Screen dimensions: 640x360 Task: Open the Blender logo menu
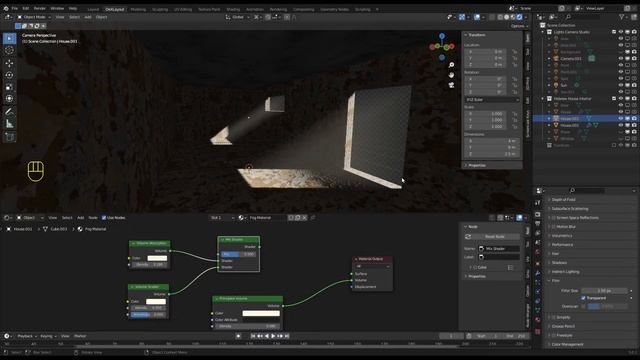(x=6, y=8)
